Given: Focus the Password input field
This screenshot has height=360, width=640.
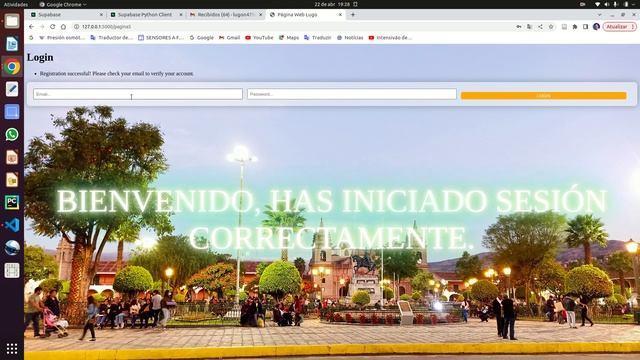Looking at the screenshot, I should pyautogui.click(x=351, y=94).
